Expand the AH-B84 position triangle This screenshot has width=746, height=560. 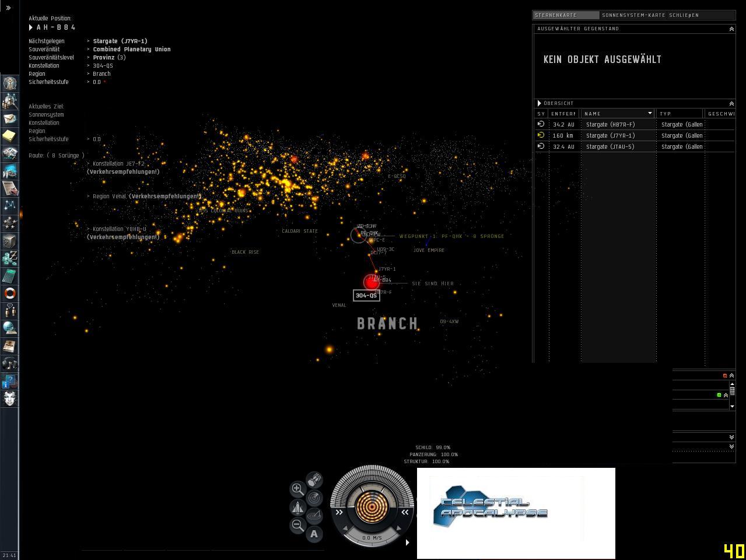[31, 27]
